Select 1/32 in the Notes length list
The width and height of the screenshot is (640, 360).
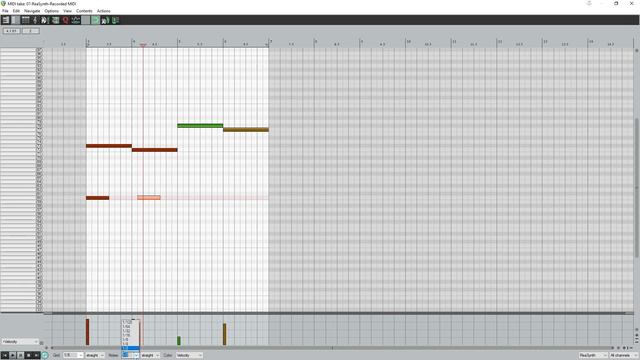[130, 331]
